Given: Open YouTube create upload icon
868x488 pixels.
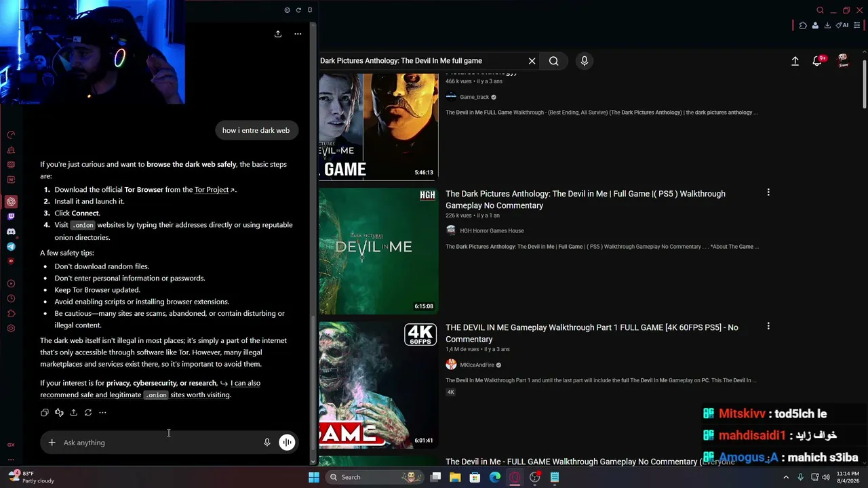Looking at the screenshot, I should (x=795, y=61).
